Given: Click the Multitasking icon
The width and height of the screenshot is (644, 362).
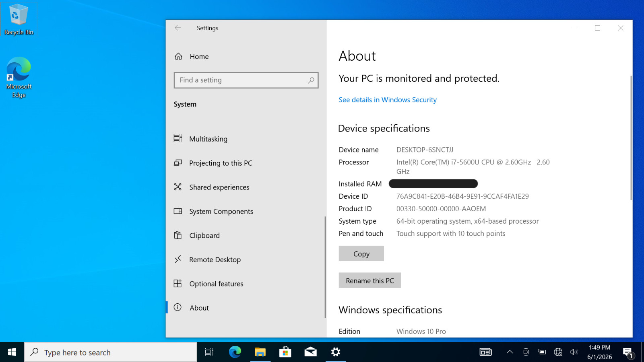Looking at the screenshot, I should pos(178,138).
